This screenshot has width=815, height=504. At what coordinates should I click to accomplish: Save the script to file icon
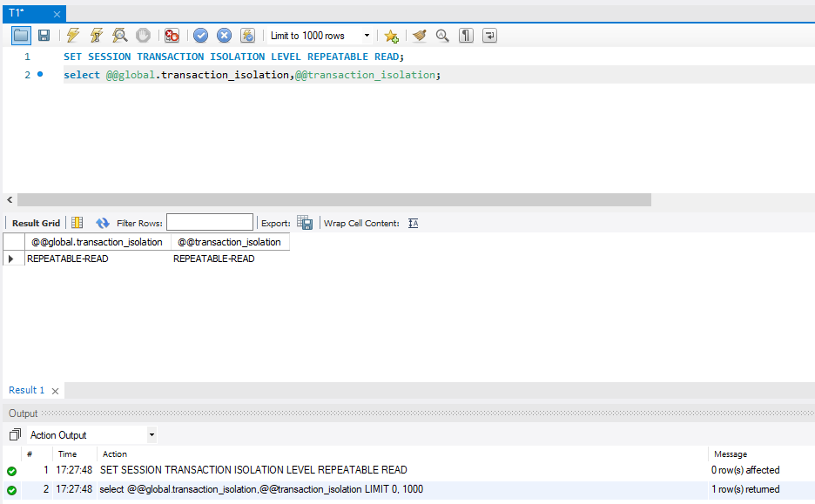[44, 36]
